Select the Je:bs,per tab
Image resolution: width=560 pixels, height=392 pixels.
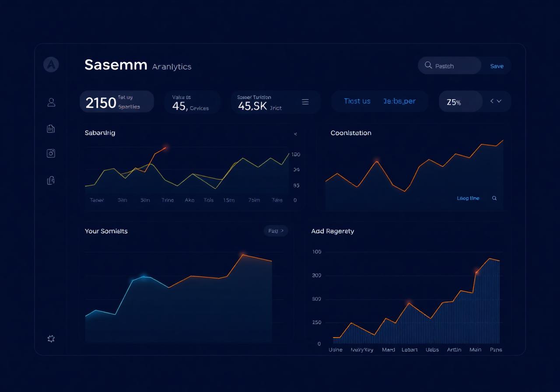[399, 101]
